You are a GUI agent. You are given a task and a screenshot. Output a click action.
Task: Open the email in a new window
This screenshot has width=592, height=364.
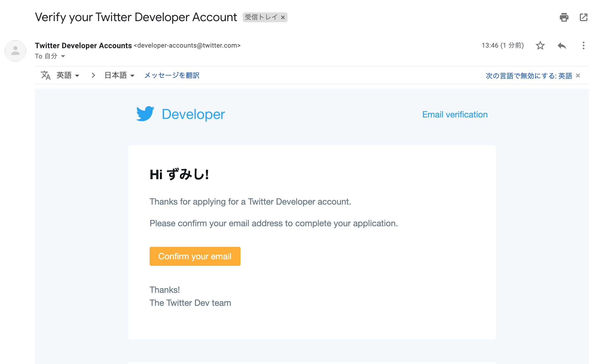point(584,17)
